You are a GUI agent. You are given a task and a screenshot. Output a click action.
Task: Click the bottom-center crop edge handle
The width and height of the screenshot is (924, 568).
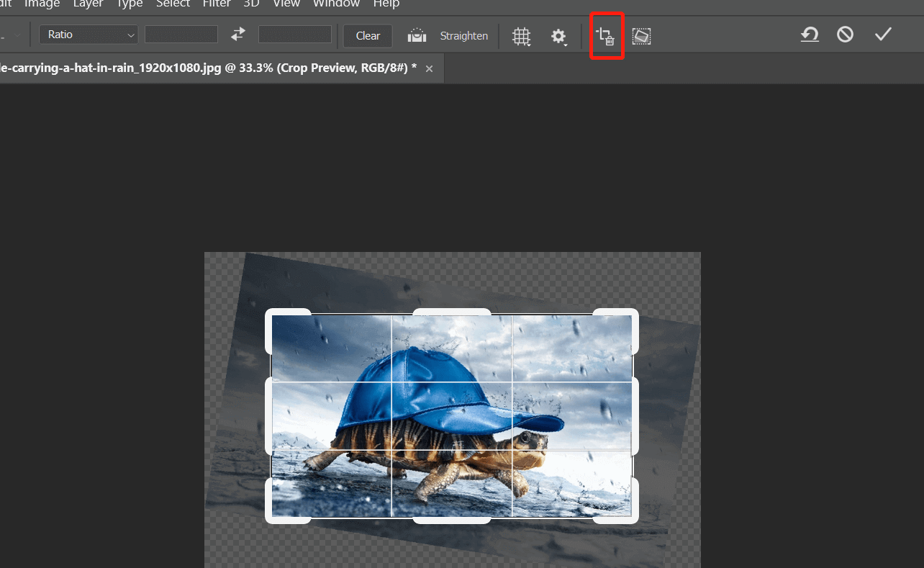click(x=452, y=520)
